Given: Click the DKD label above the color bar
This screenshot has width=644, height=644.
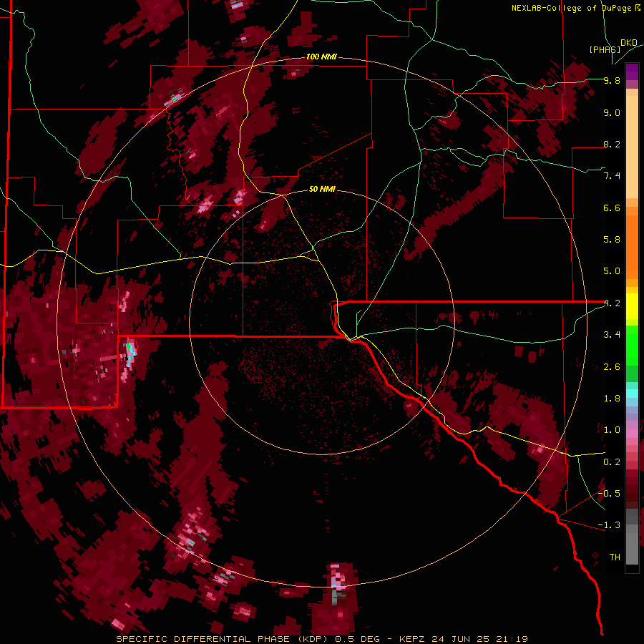Looking at the screenshot, I should tap(629, 43).
